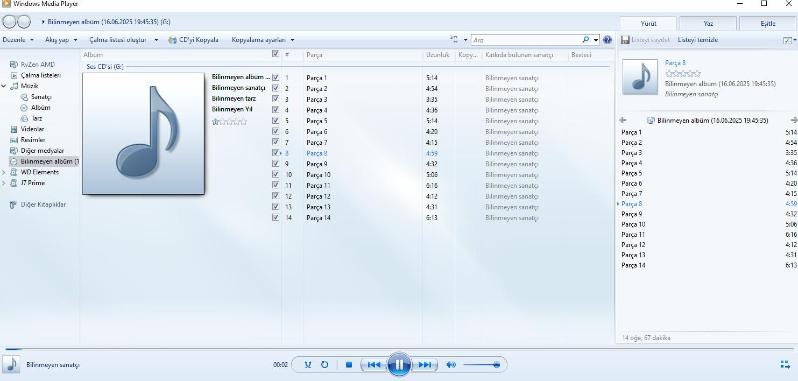The width and height of the screenshot is (798, 381).
Task: Expand the WD Elements tree node
Action: [4, 172]
